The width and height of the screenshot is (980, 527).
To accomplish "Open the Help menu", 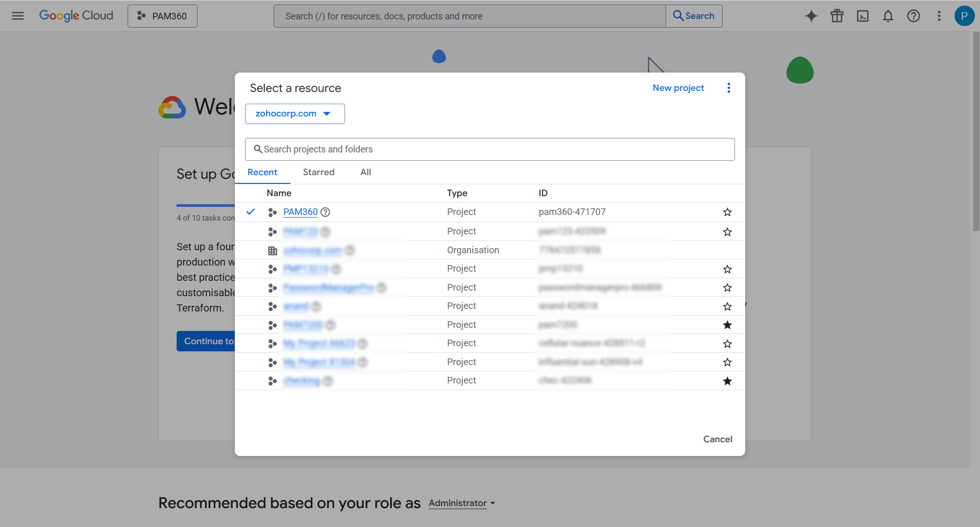I will click(914, 16).
